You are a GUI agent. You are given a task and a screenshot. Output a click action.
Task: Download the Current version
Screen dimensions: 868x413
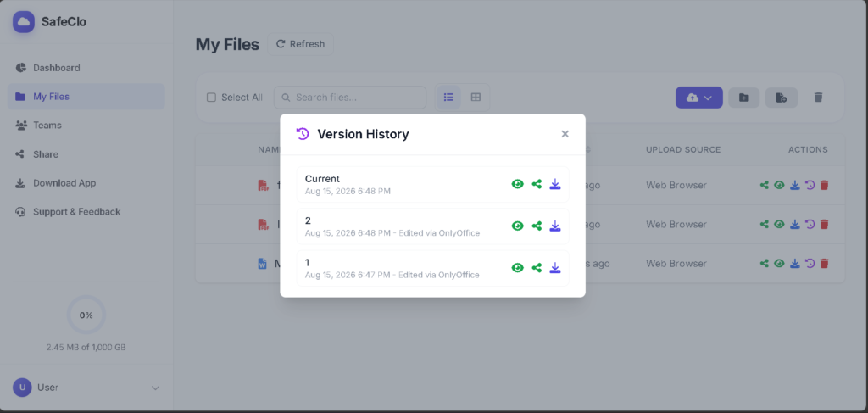pos(554,184)
